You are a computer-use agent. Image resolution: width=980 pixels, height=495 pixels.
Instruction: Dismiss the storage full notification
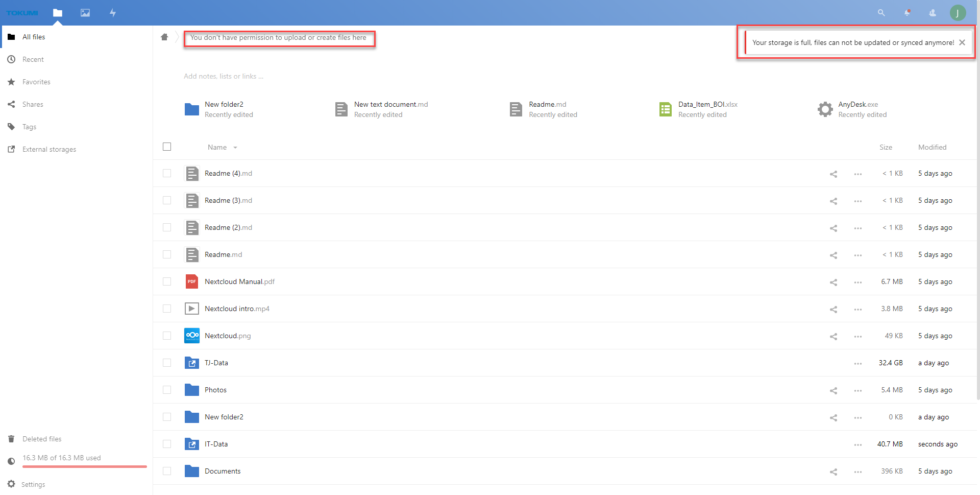(962, 42)
